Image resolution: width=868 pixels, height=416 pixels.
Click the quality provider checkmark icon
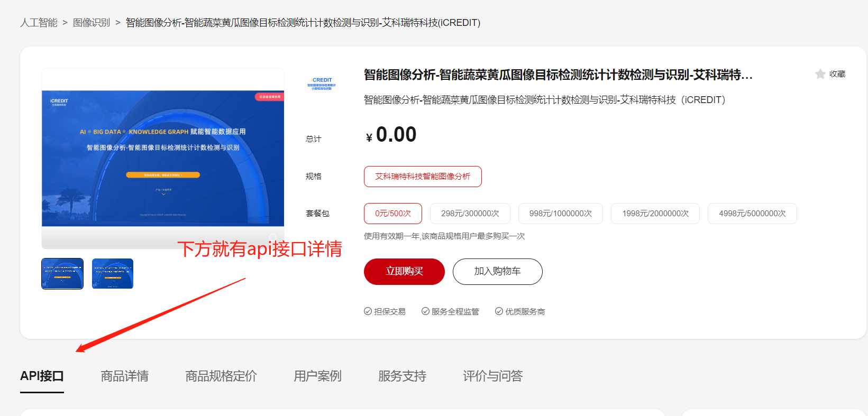pos(499,311)
